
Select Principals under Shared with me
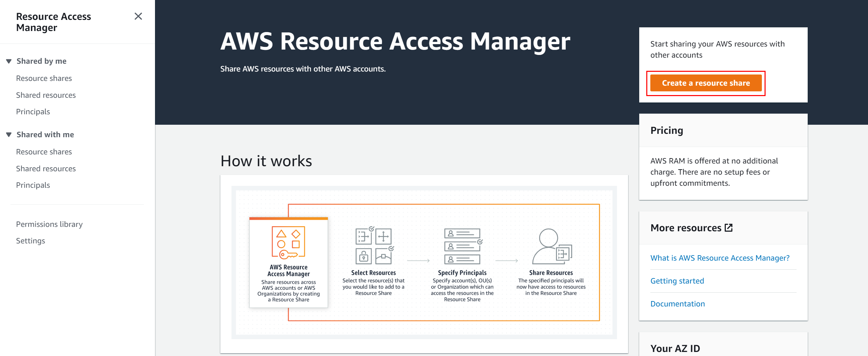click(x=33, y=185)
